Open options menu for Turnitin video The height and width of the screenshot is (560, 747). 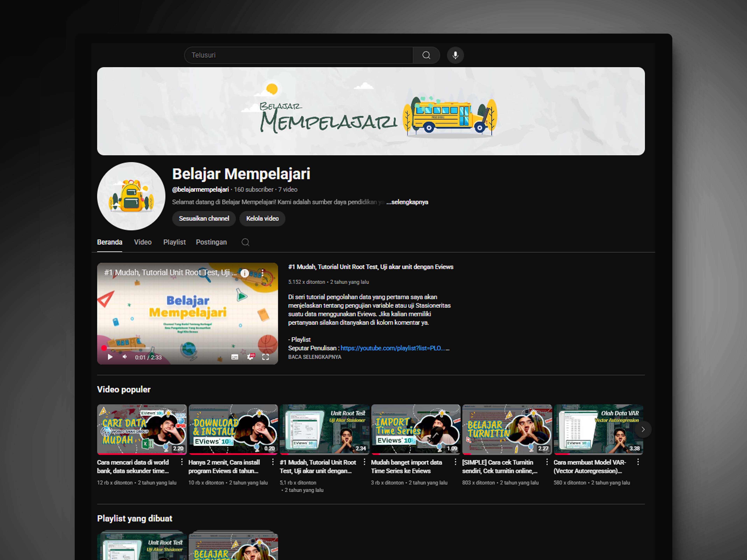(547, 462)
